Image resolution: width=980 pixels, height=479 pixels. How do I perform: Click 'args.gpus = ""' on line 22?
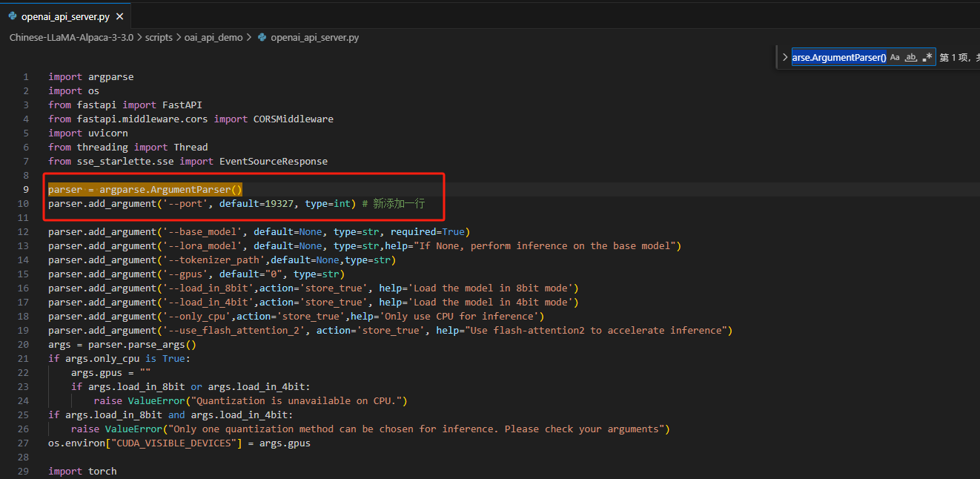click(111, 373)
